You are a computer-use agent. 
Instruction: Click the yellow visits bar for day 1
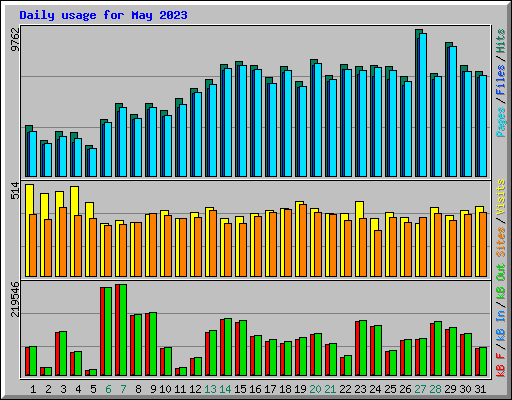[x=29, y=231]
